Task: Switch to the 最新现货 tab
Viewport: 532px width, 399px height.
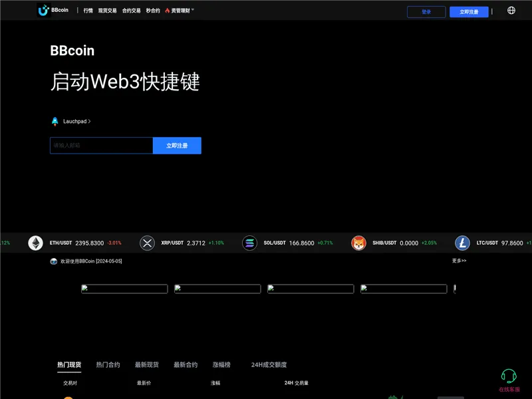Action: 147,364
